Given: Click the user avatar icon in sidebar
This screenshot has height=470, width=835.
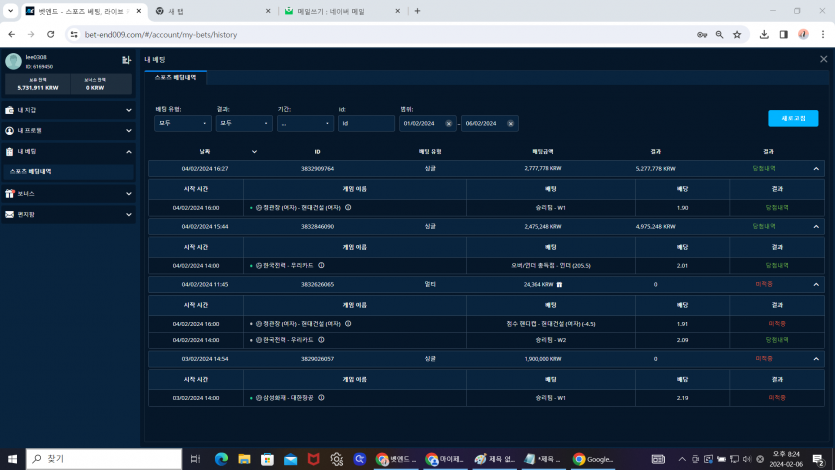Looking at the screenshot, I should point(13,61).
